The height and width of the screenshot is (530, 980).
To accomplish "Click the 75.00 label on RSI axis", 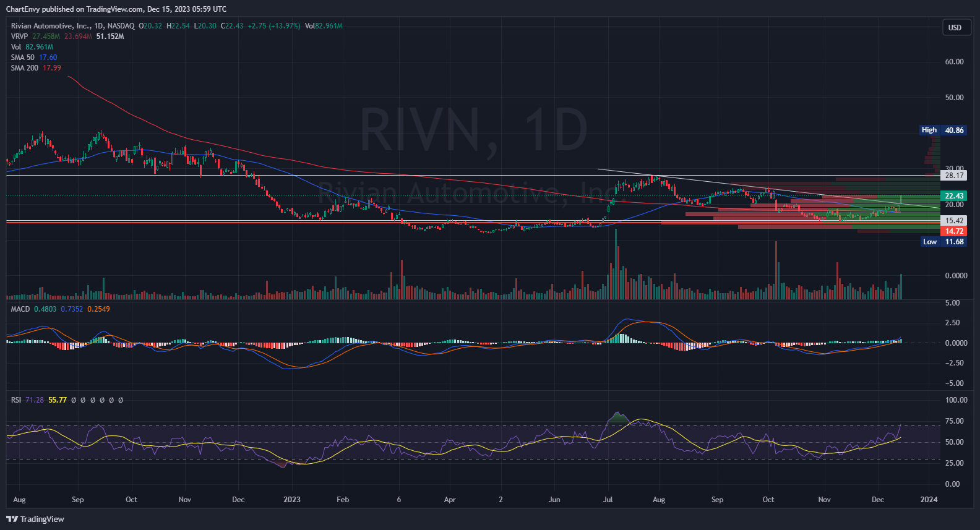I will click(x=955, y=421).
